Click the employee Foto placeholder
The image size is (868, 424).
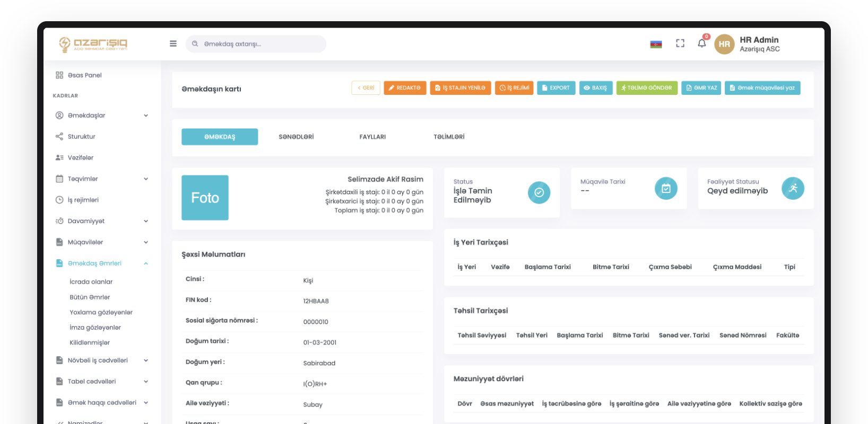[205, 198]
